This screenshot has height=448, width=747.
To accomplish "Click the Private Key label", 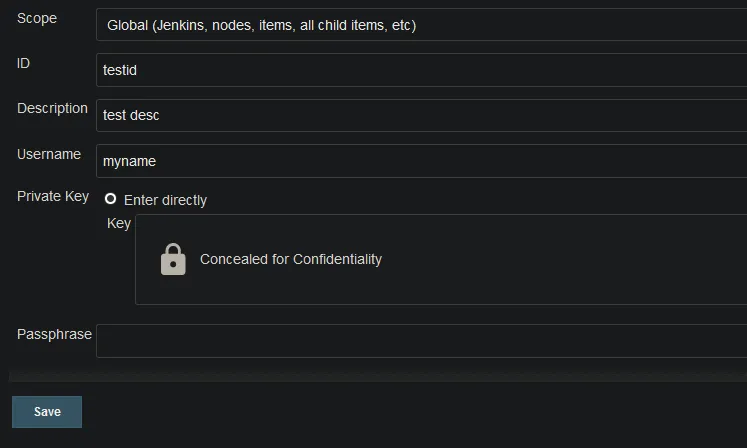I will coord(53,196).
